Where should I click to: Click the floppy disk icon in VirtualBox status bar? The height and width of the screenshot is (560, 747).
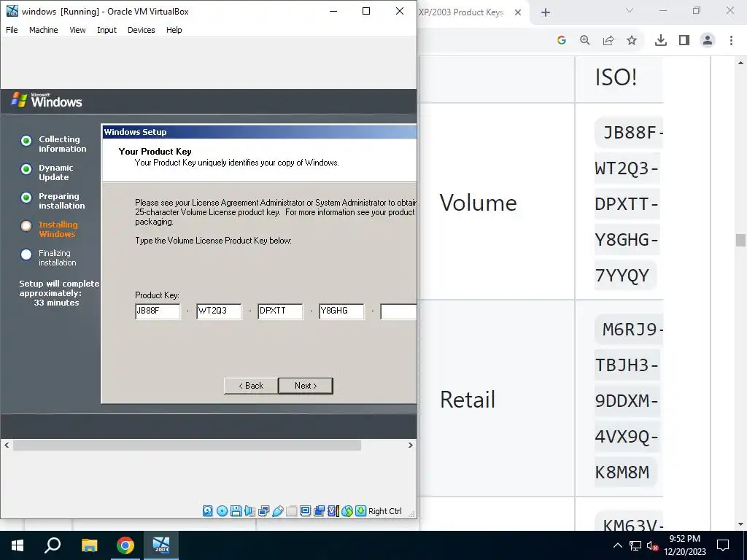[x=236, y=511]
